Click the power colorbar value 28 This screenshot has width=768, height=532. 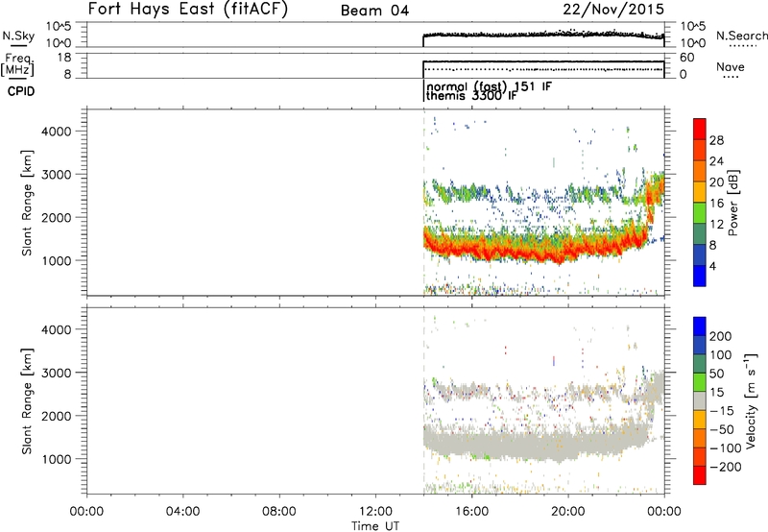pos(716,140)
